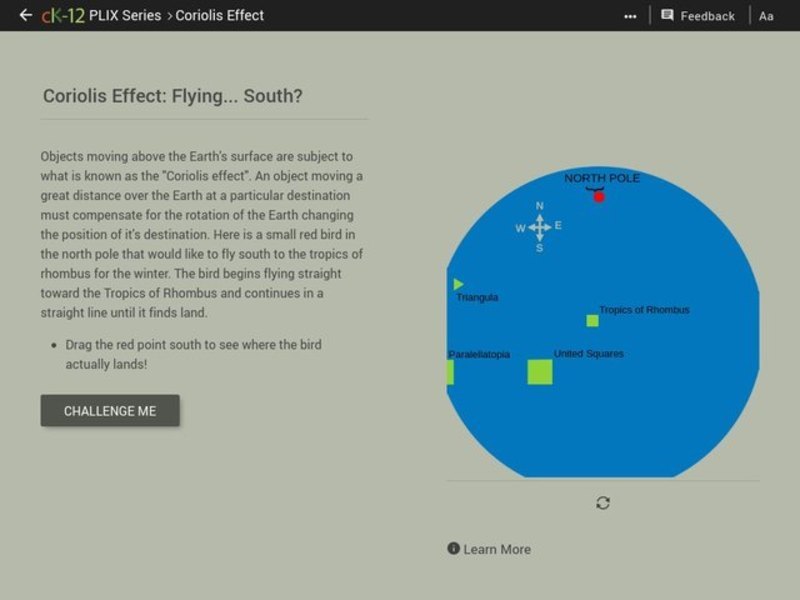800x600 pixels.
Task: Click the Tropics of Rhombus marker
Action: pyautogui.click(x=592, y=320)
